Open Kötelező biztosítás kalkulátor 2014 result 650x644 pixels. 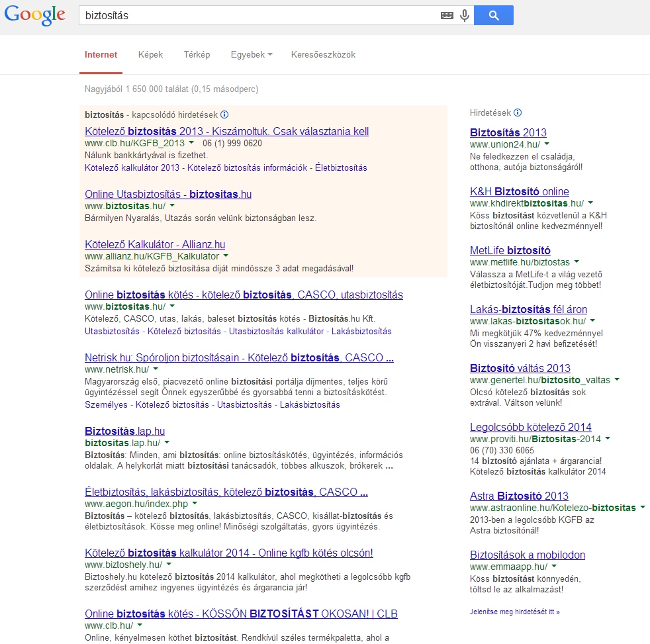pyautogui.click(x=229, y=553)
